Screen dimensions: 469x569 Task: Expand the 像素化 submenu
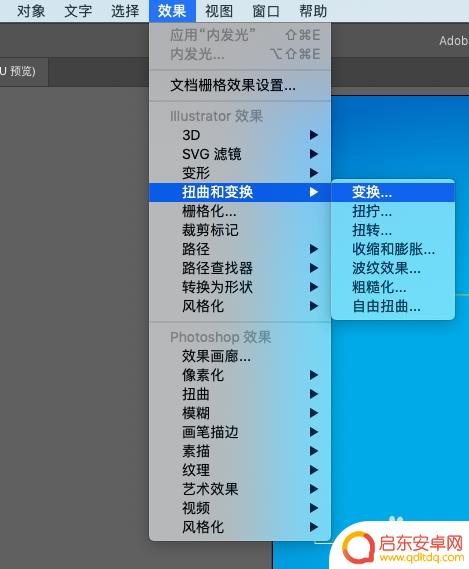(240, 375)
